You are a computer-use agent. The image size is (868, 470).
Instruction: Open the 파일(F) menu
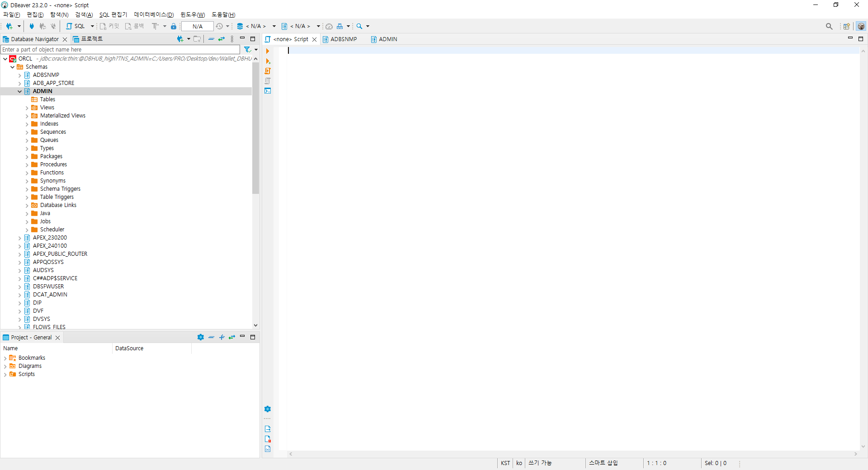click(x=11, y=15)
